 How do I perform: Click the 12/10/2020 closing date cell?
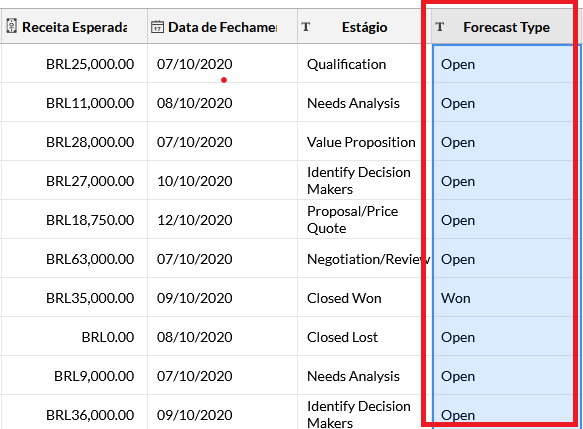tap(222, 220)
